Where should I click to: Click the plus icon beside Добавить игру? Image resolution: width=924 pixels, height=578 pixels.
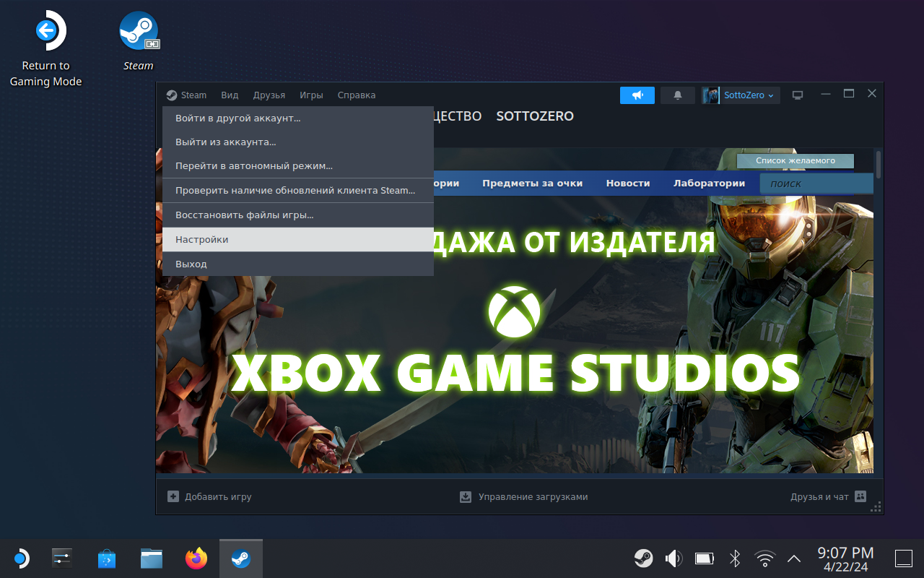[x=173, y=496]
